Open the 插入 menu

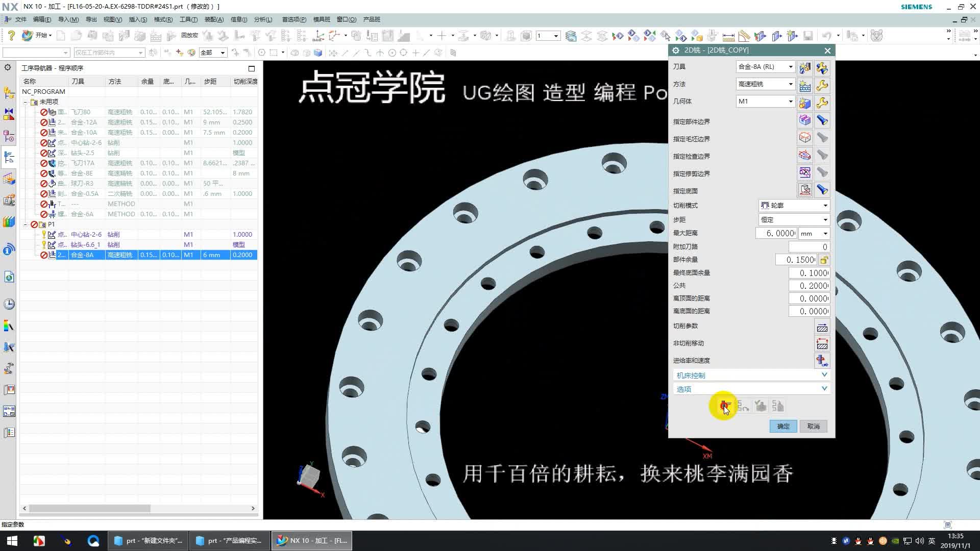137,19
